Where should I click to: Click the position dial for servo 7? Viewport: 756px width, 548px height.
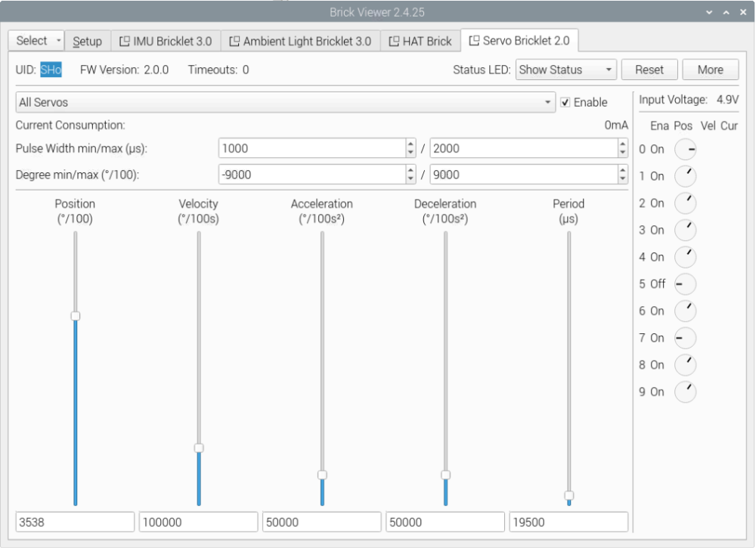point(685,339)
